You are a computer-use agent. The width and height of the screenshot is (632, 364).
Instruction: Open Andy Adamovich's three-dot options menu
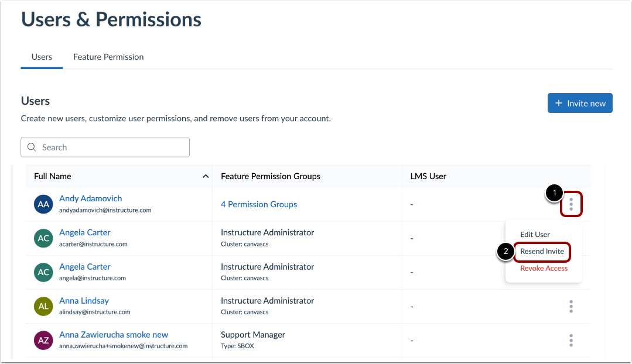click(x=571, y=204)
